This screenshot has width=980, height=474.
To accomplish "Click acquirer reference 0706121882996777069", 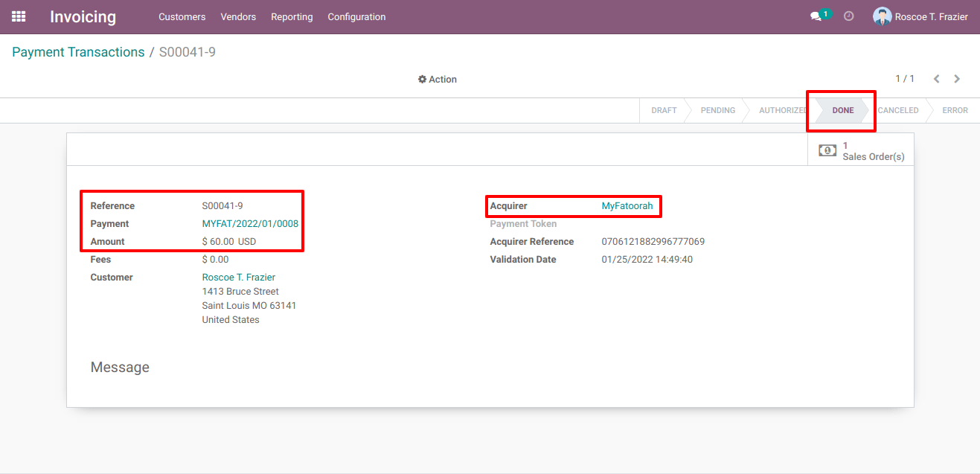I will tap(653, 242).
